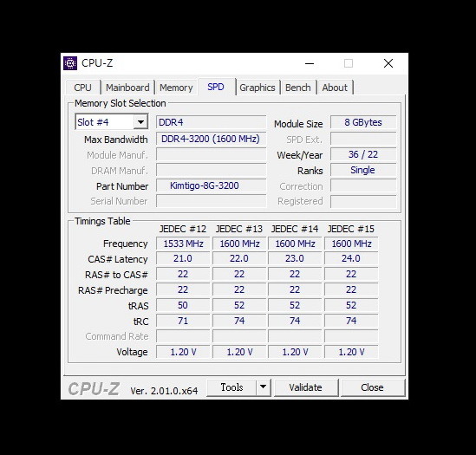Click the JEDEC #13 tRAS value 52

[239, 305]
